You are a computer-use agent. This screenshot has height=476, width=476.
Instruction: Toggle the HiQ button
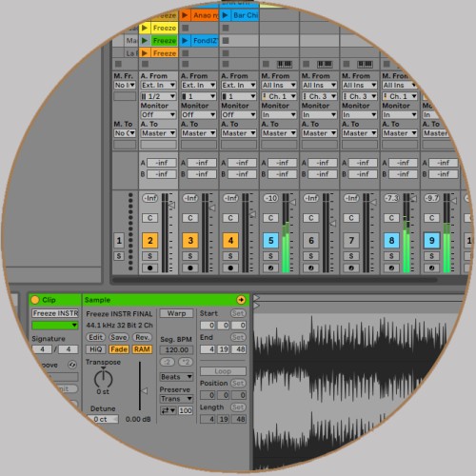[x=96, y=349]
